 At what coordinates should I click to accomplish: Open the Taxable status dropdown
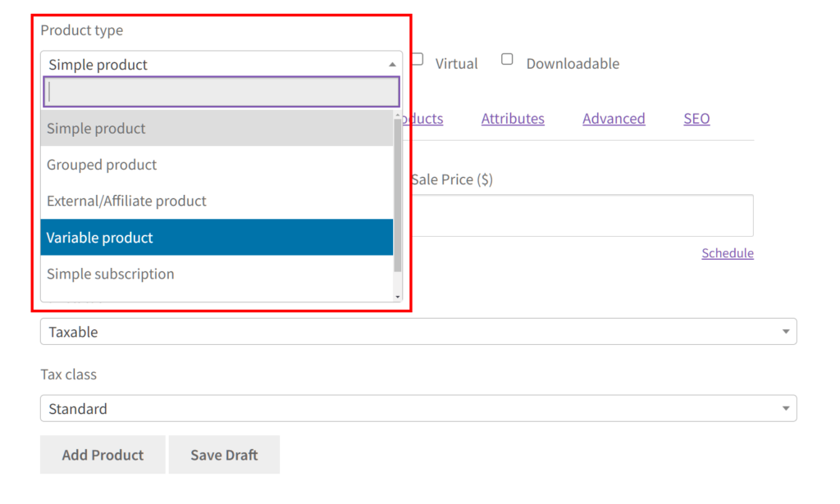click(418, 332)
